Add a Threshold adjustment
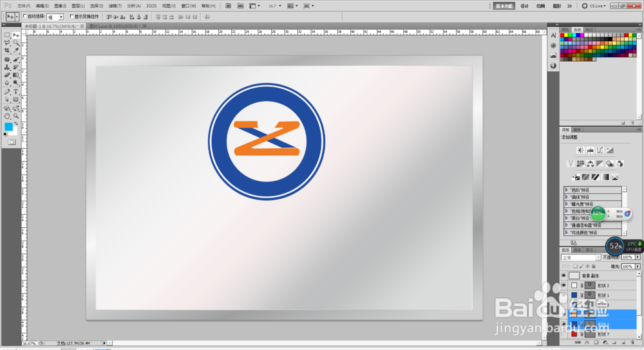The image size is (644, 350). coord(596,178)
